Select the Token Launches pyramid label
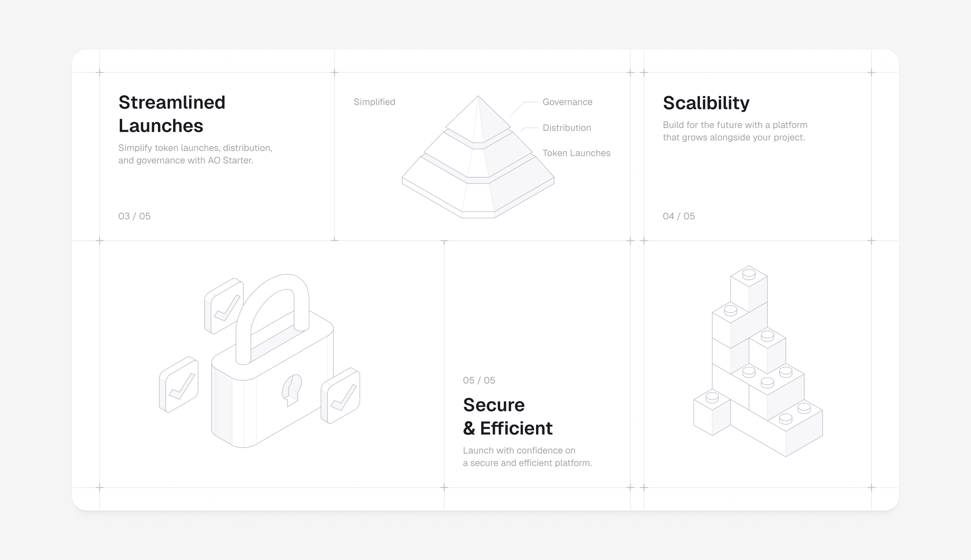Viewport: 971px width, 560px height. [576, 153]
